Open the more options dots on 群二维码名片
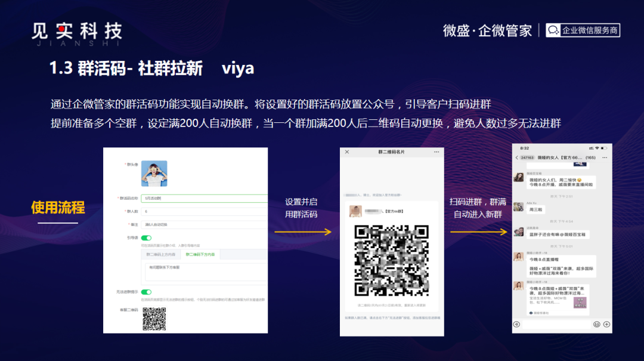This screenshot has width=644, height=361. pos(436,152)
